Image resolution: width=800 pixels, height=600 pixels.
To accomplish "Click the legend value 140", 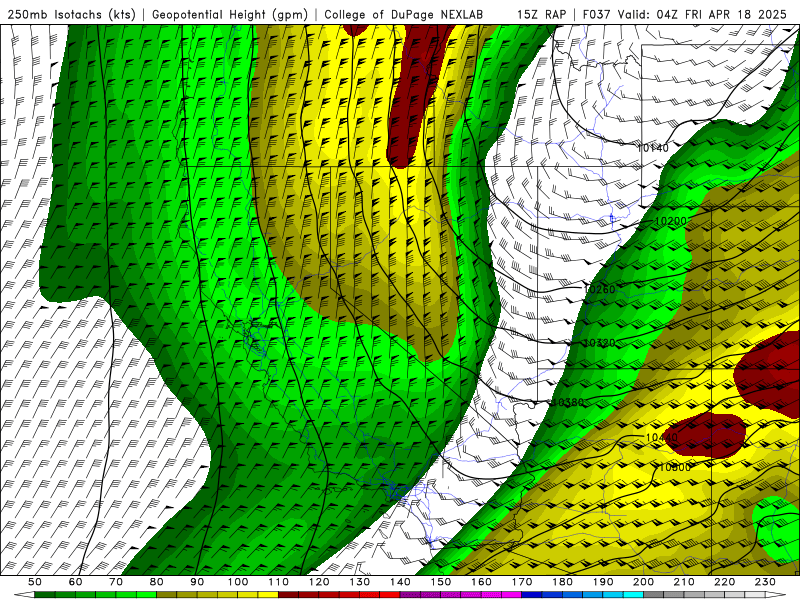I will pyautogui.click(x=400, y=582).
